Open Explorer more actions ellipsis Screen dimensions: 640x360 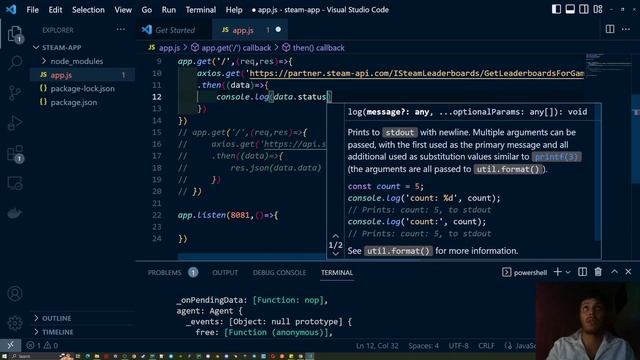[x=121, y=29]
